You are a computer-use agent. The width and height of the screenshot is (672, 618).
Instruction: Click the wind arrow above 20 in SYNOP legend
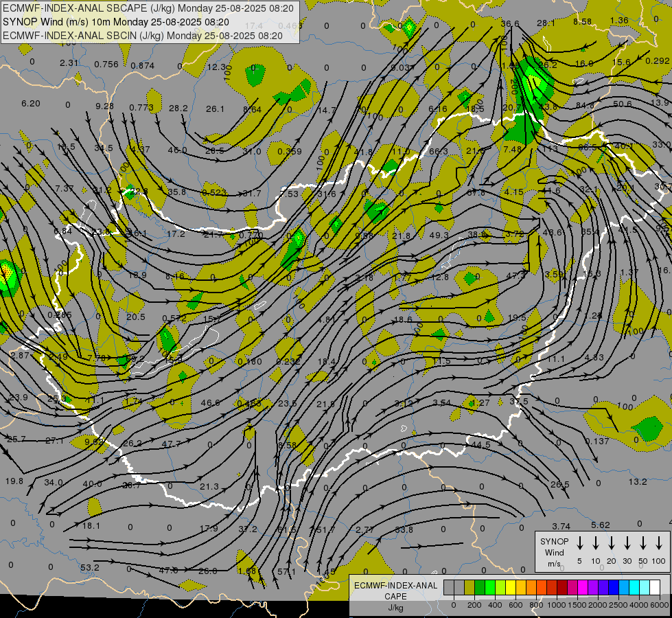pyautogui.click(x=612, y=542)
